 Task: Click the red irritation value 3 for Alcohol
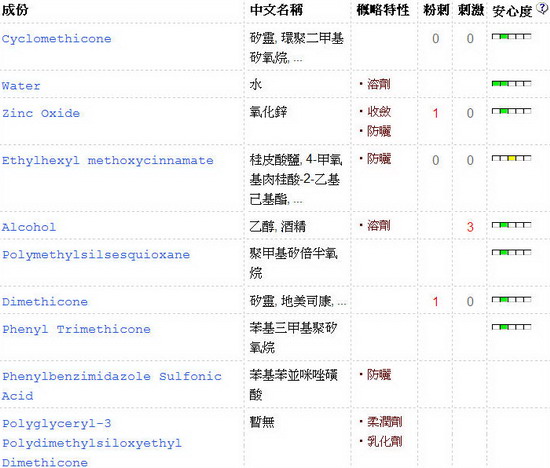(x=470, y=227)
